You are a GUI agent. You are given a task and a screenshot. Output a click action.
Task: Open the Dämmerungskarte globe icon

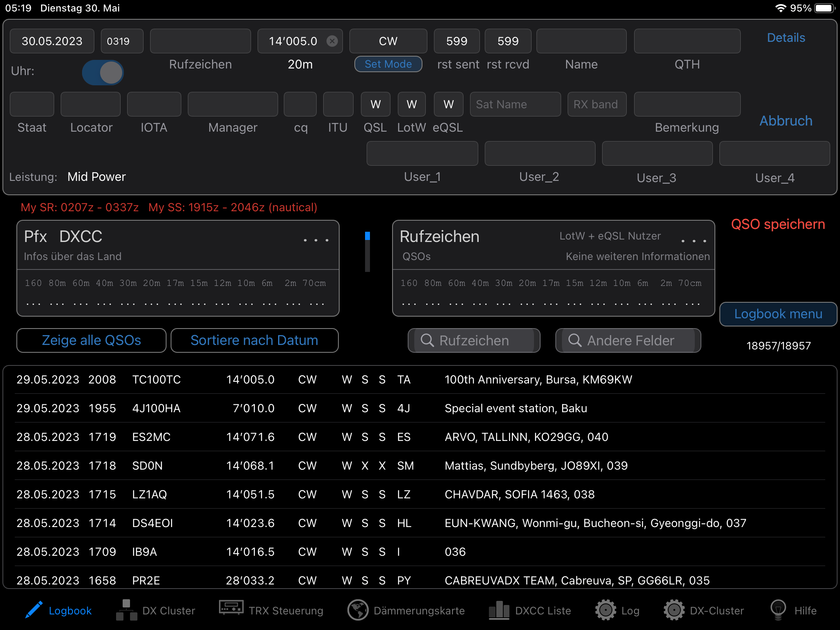[358, 610]
